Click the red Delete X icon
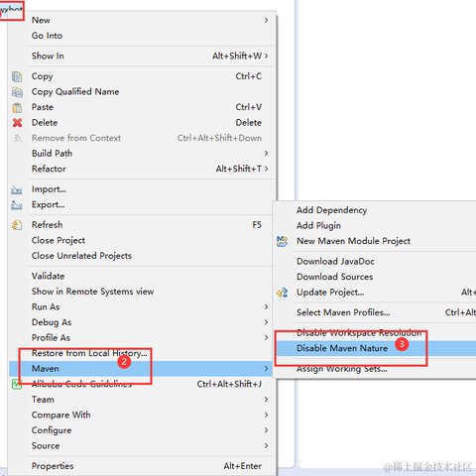 17,123
